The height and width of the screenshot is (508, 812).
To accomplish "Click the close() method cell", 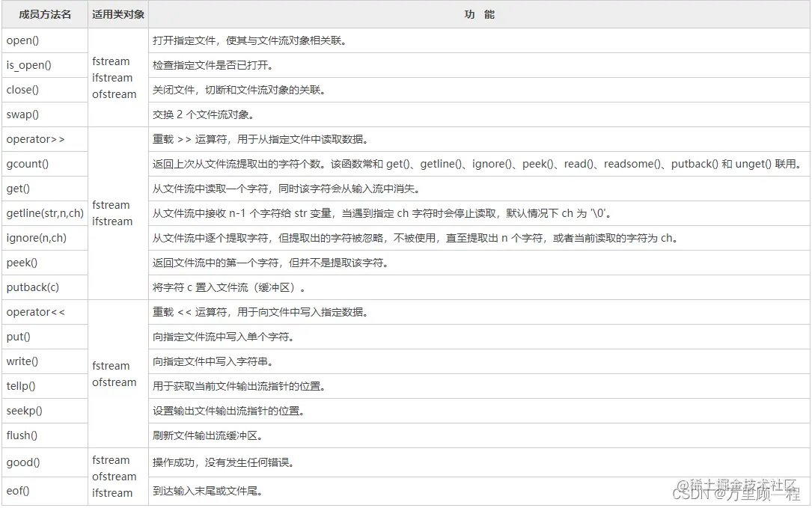I will [x=45, y=90].
